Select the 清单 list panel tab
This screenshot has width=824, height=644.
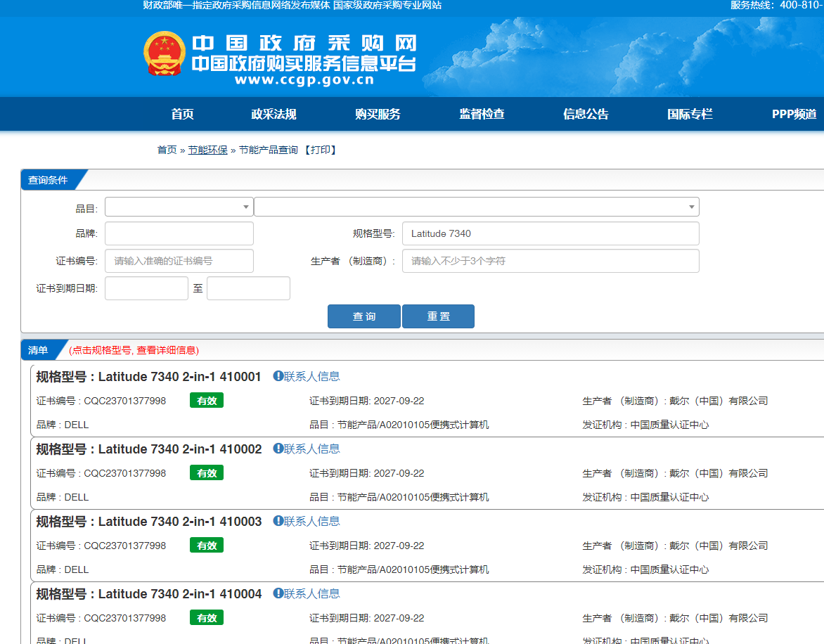[39, 350]
